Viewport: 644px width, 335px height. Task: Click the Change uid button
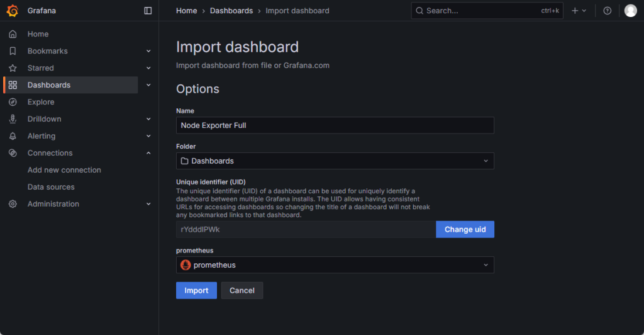point(465,229)
